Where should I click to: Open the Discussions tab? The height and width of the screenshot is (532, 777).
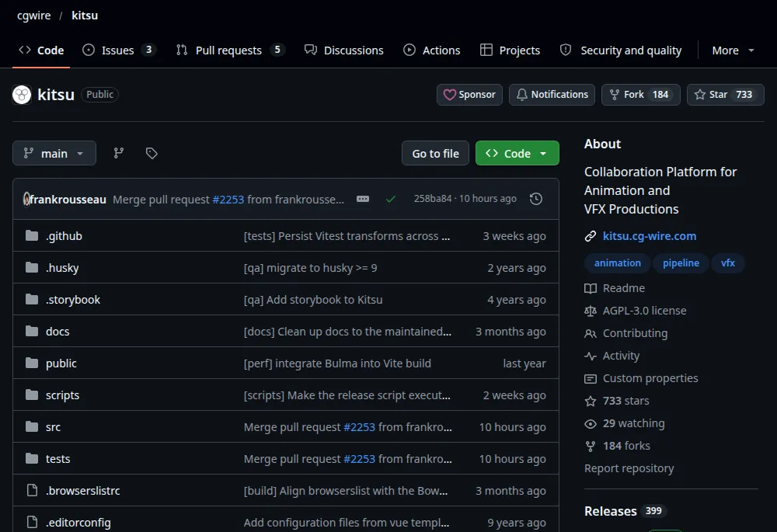(344, 50)
